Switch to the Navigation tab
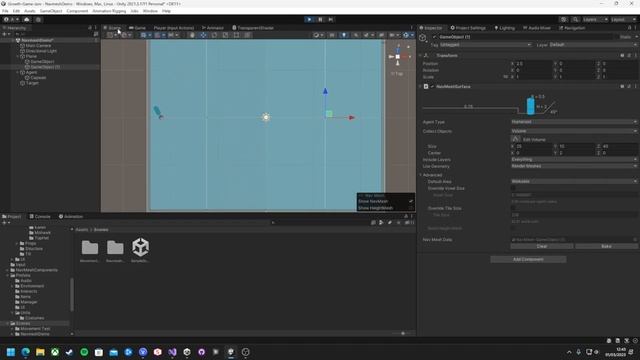Viewport: 640px width, 360px height. tap(572, 28)
